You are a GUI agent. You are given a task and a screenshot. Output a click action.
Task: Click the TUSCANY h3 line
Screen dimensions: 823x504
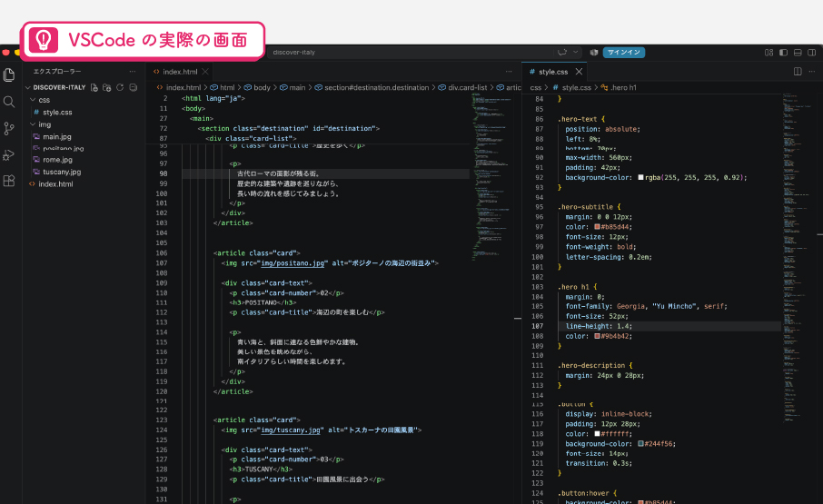[261, 469]
